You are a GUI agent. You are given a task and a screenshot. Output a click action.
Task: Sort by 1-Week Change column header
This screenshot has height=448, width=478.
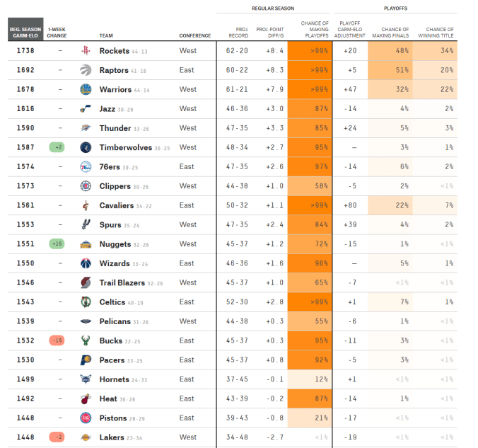[57, 32]
